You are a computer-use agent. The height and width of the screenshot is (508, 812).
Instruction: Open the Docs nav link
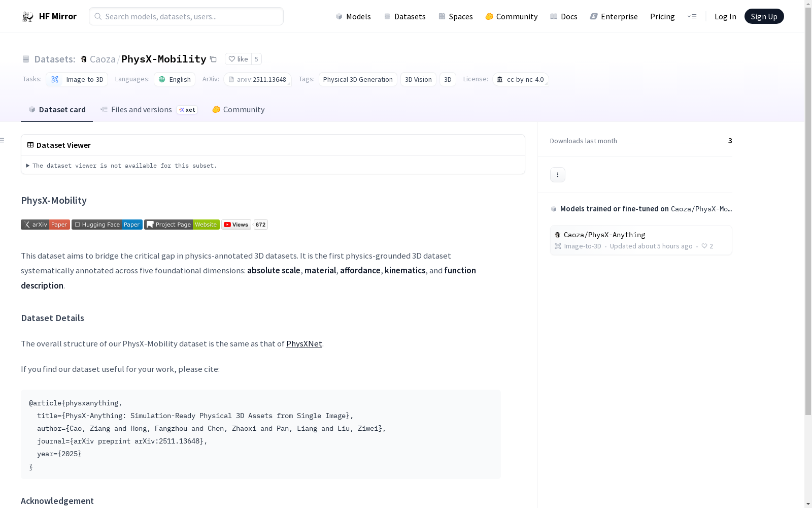click(564, 16)
